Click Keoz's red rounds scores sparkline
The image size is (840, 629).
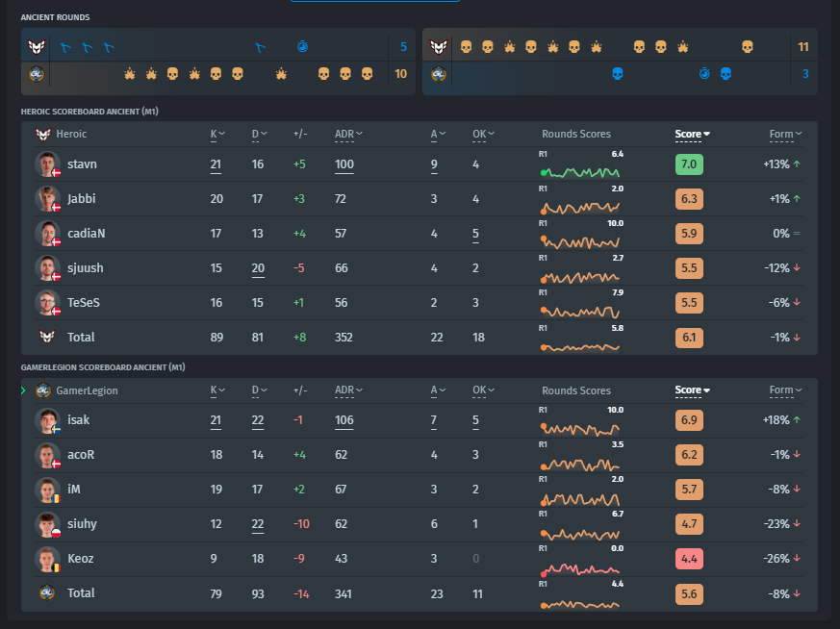(580, 569)
